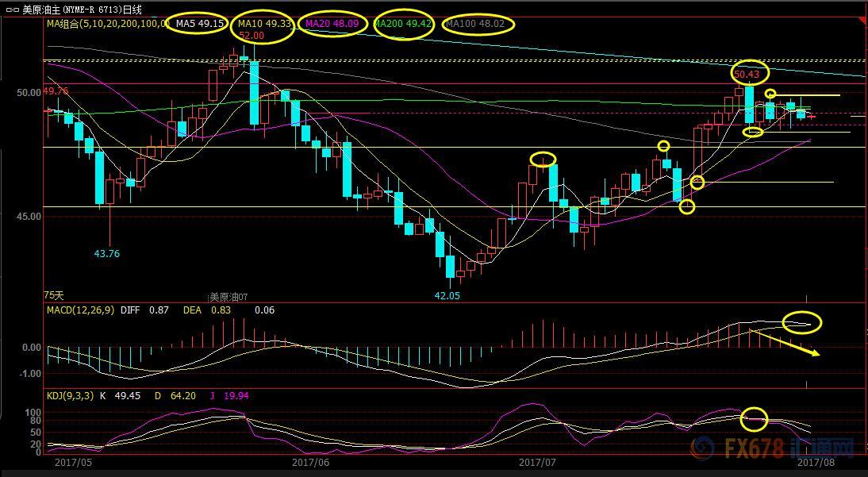Image resolution: width=868 pixels, height=477 pixels.
Task: Click the 42.05 low price label
Action: click(x=447, y=296)
